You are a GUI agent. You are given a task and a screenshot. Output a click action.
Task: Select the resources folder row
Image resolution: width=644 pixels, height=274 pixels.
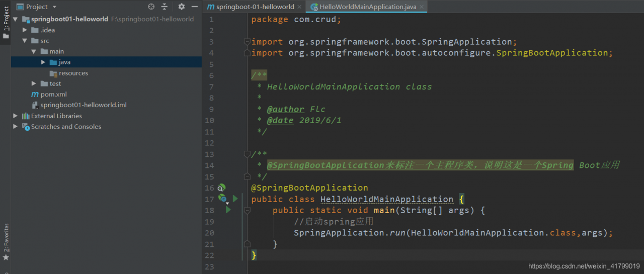click(106, 73)
